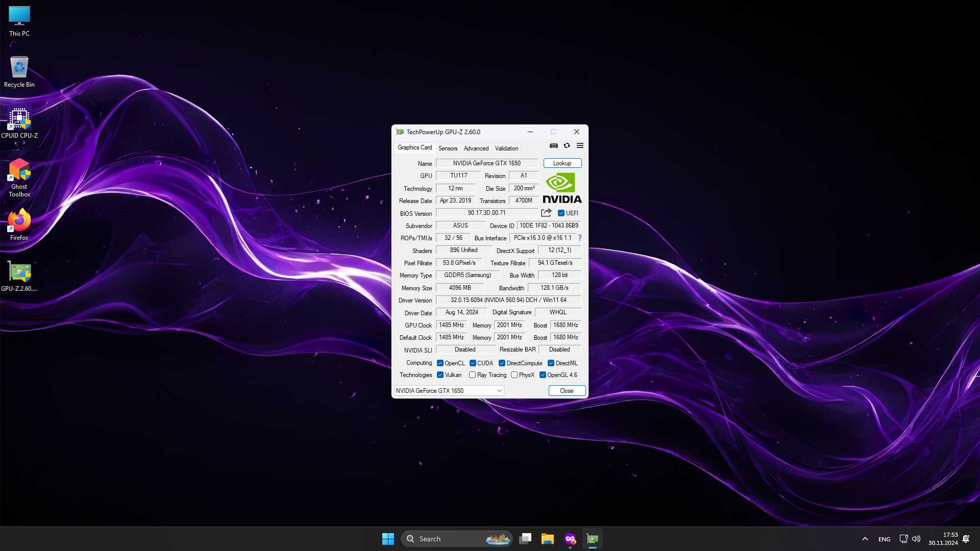Click the Shaders value 896 Unified
This screenshot has width=980, height=551.
click(x=463, y=250)
